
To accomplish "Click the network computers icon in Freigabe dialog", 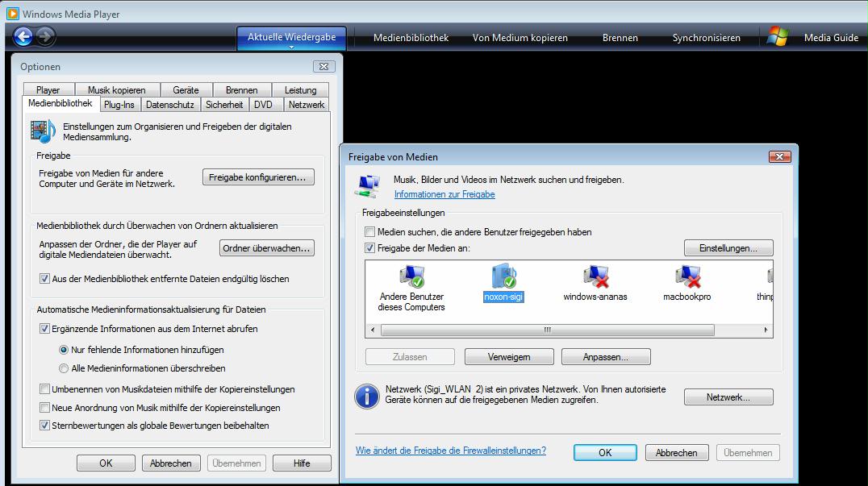I will [x=368, y=186].
